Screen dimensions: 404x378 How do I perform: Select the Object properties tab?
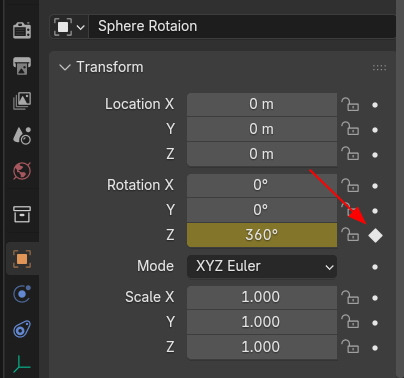pos(22,259)
